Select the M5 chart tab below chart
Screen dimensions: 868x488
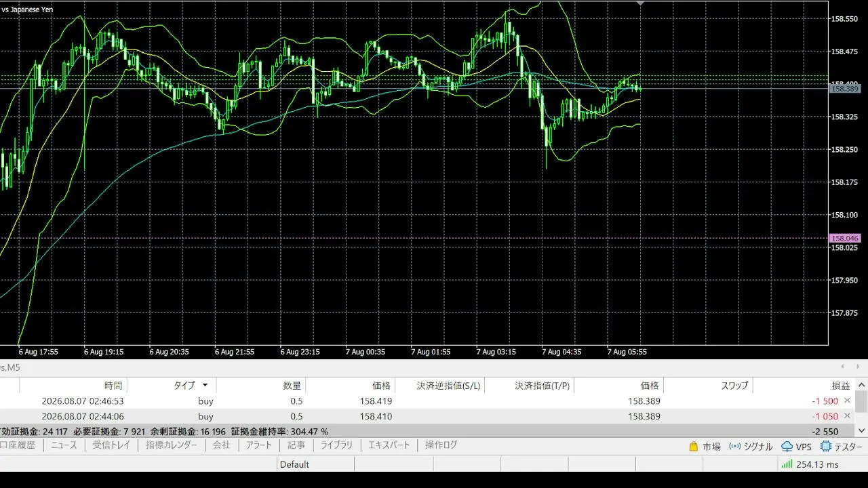(10, 367)
